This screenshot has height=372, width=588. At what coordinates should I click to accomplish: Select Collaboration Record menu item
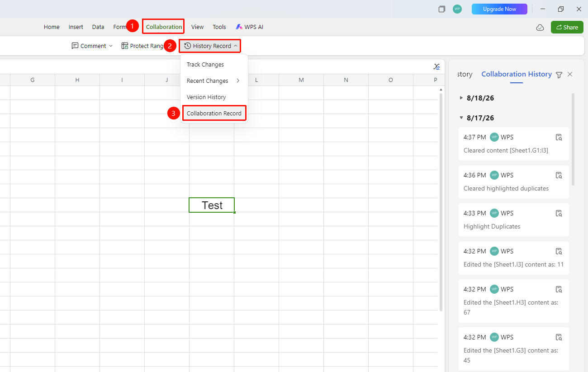pos(214,114)
